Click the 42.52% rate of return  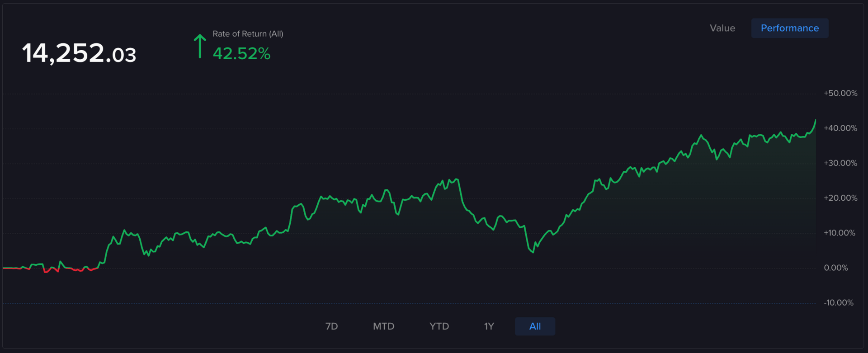tap(241, 54)
